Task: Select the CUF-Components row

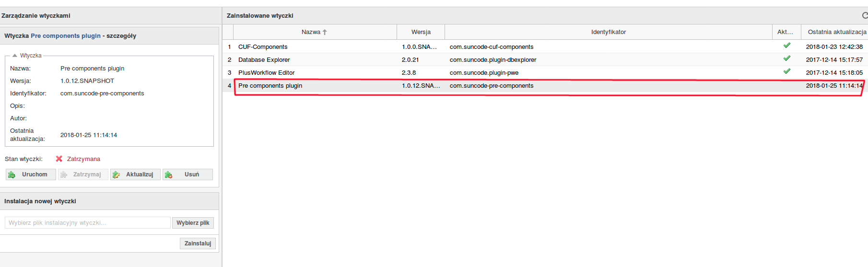Action: tap(545, 46)
